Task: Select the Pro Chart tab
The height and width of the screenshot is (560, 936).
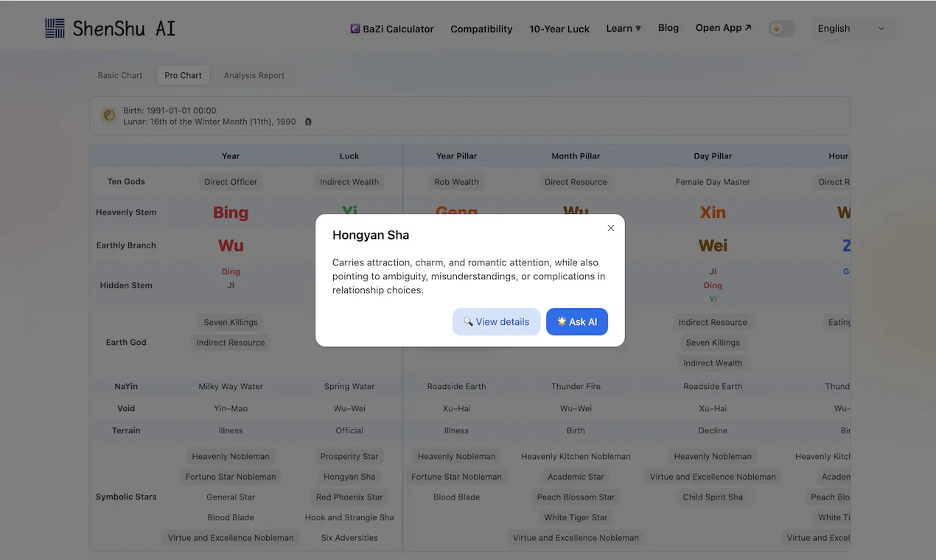Action: click(x=183, y=75)
